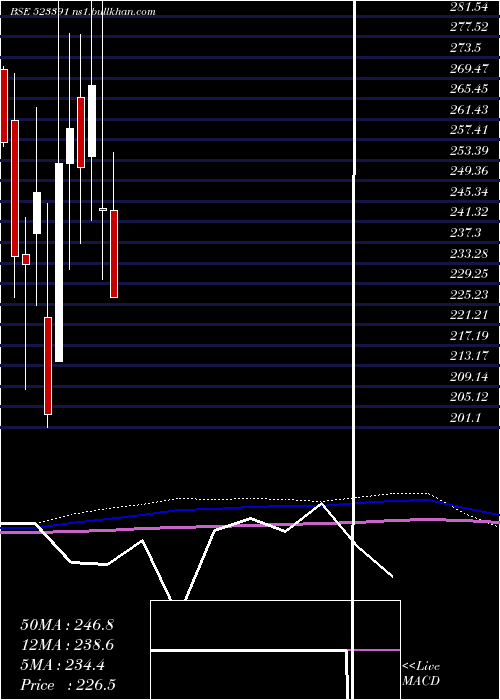
Task: Click the 269.47 price axis label
Action: pos(469,68)
